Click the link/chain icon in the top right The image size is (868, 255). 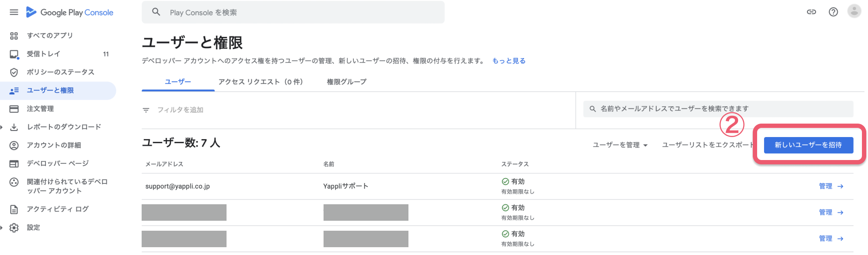[x=811, y=12]
